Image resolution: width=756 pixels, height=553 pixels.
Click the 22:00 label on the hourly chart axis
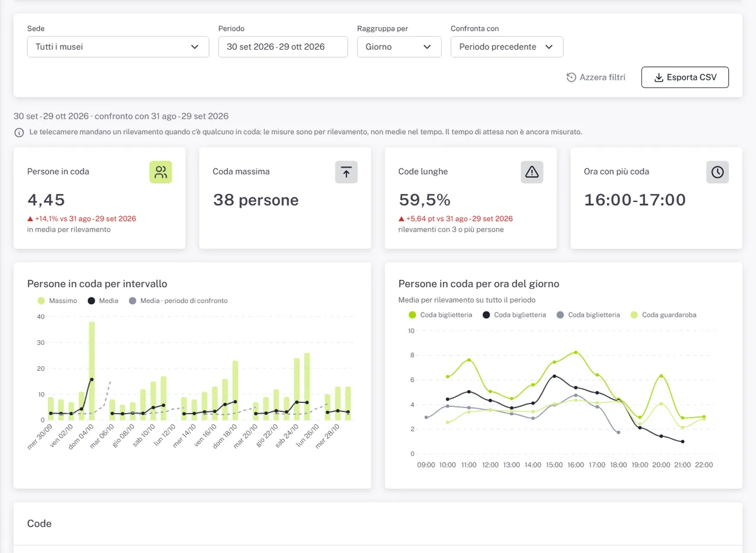(x=703, y=465)
